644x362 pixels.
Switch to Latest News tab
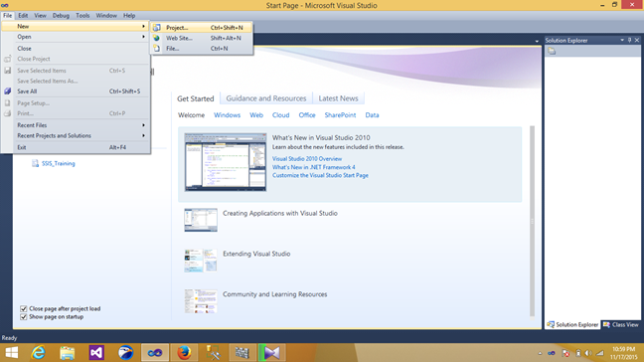(x=339, y=98)
